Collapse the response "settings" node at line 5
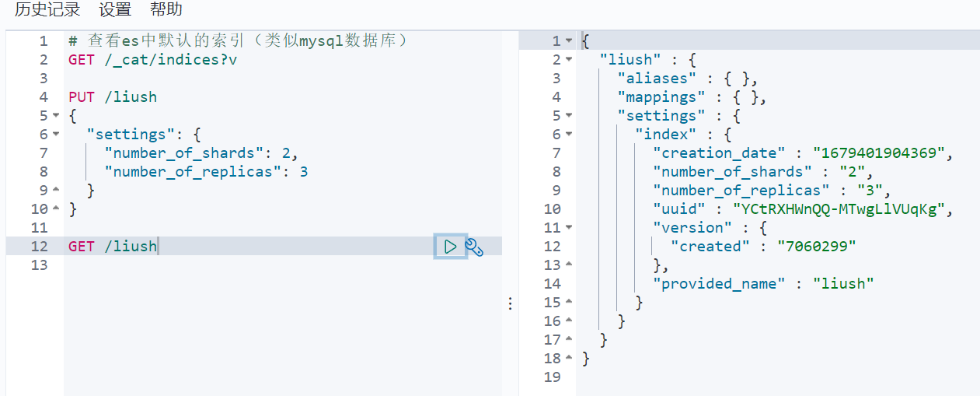 coord(569,116)
